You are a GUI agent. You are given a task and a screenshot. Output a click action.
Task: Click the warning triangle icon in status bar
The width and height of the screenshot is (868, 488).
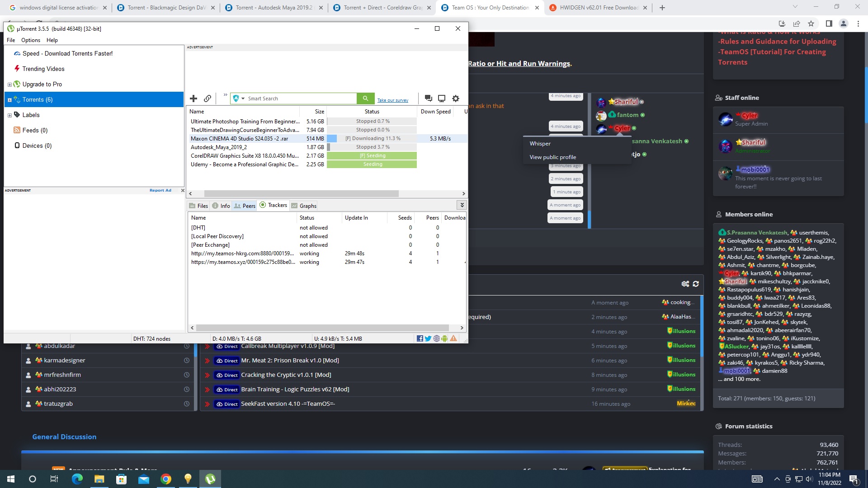point(453,338)
